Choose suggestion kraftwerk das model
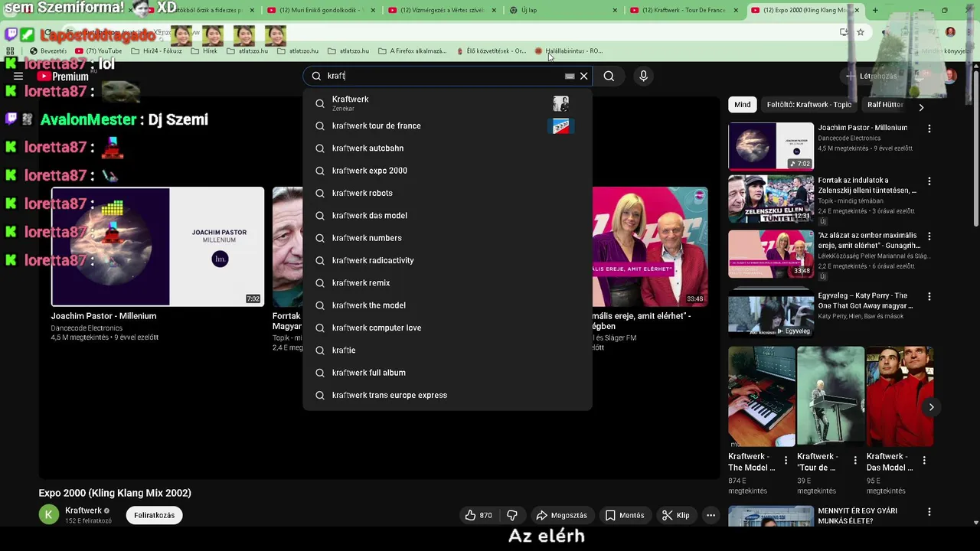This screenshot has width=980, height=551. (x=448, y=216)
